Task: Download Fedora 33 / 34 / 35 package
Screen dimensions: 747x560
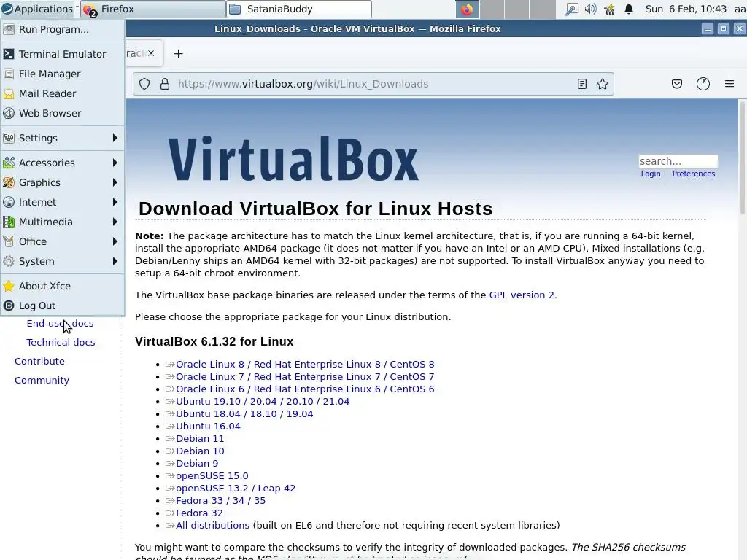Action: (x=220, y=500)
